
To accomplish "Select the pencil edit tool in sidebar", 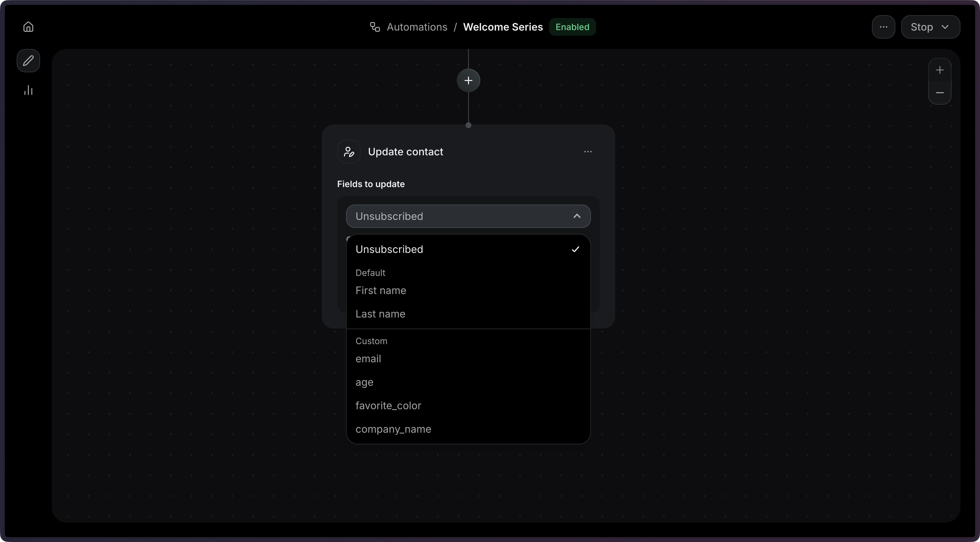I will (x=28, y=60).
